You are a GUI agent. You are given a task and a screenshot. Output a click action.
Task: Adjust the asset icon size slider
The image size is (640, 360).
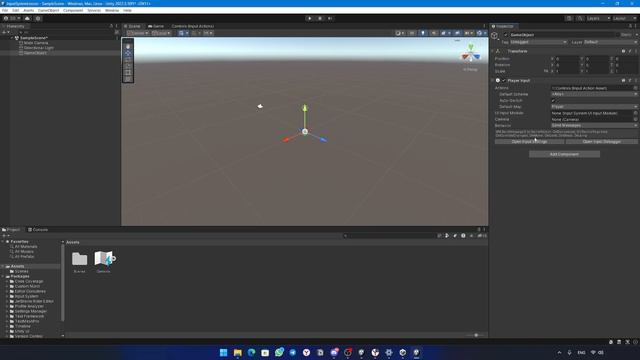[476, 335]
